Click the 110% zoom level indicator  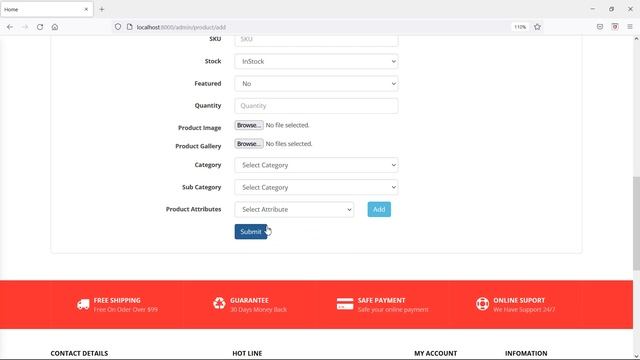pyautogui.click(x=520, y=27)
